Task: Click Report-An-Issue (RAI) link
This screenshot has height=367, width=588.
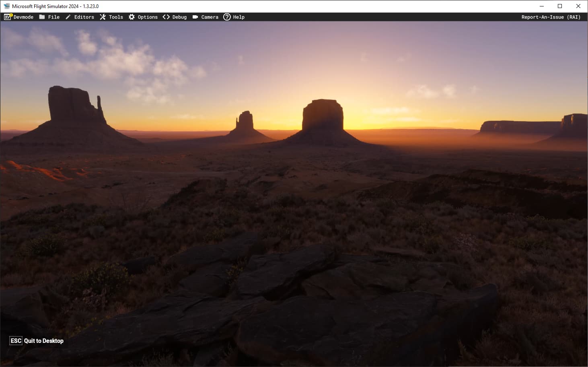Action: pyautogui.click(x=551, y=17)
